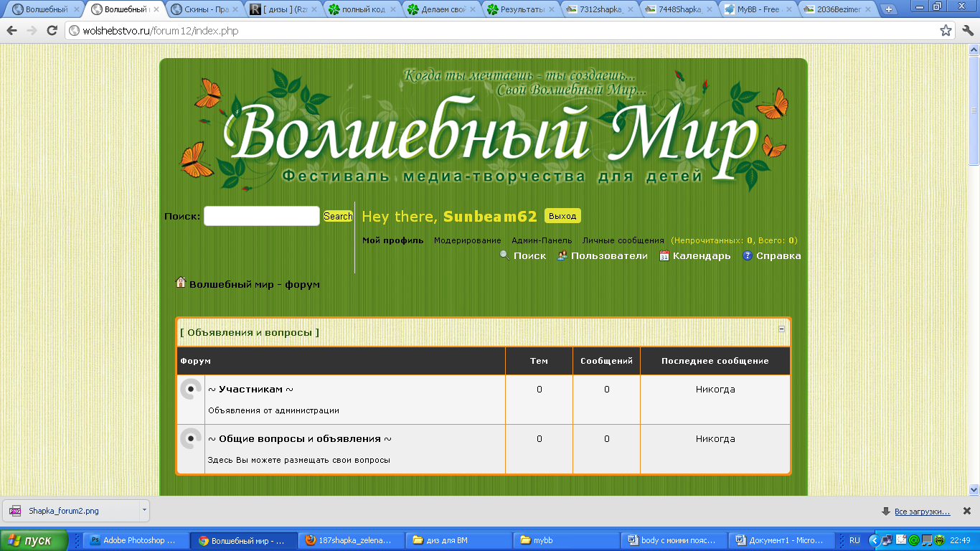Open the 'диз для ВМ' folder taskbar button
The height and width of the screenshot is (551, 980).
[x=458, y=540]
